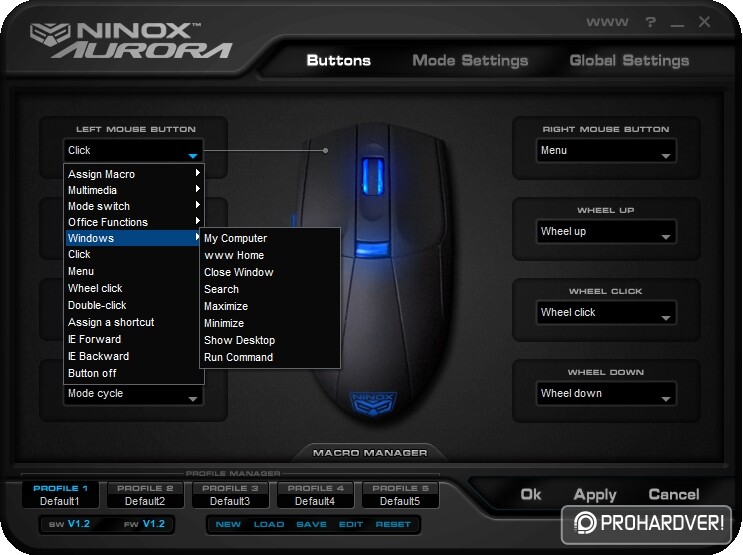Choose Search in Windows submenu
743x555 pixels.
pyautogui.click(x=270, y=290)
